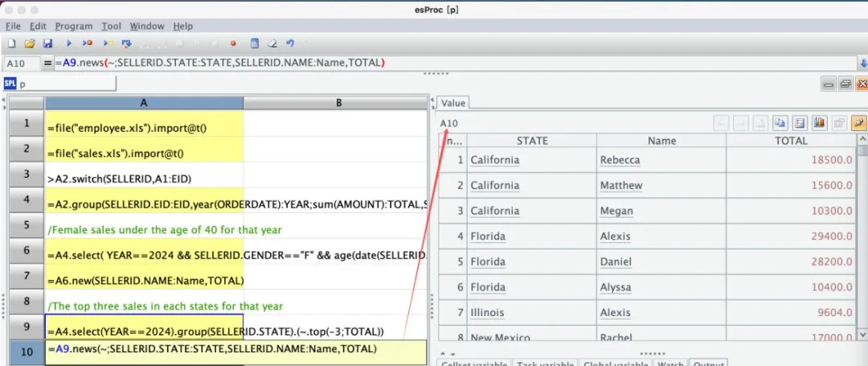
Task: Click scrollbar down arrow in Value table
Action: 862,338
